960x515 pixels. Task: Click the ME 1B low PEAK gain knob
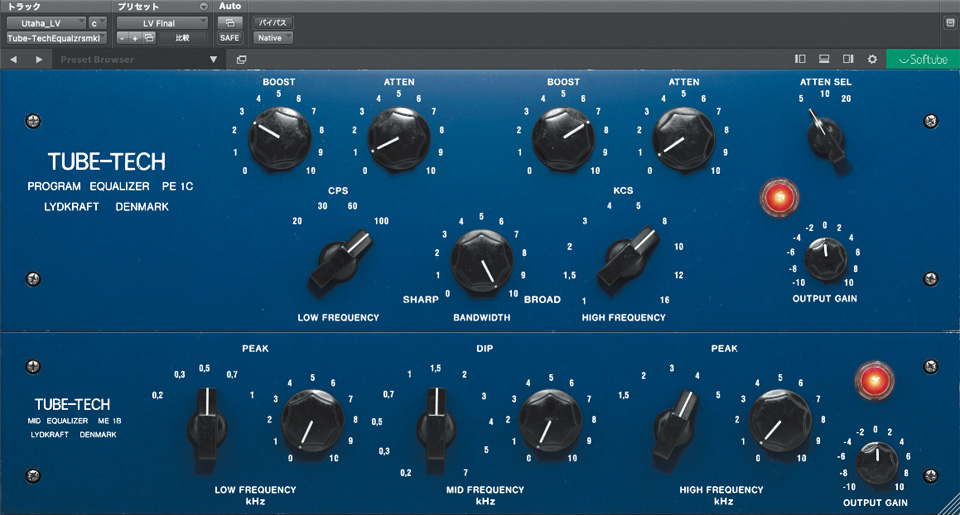click(313, 421)
